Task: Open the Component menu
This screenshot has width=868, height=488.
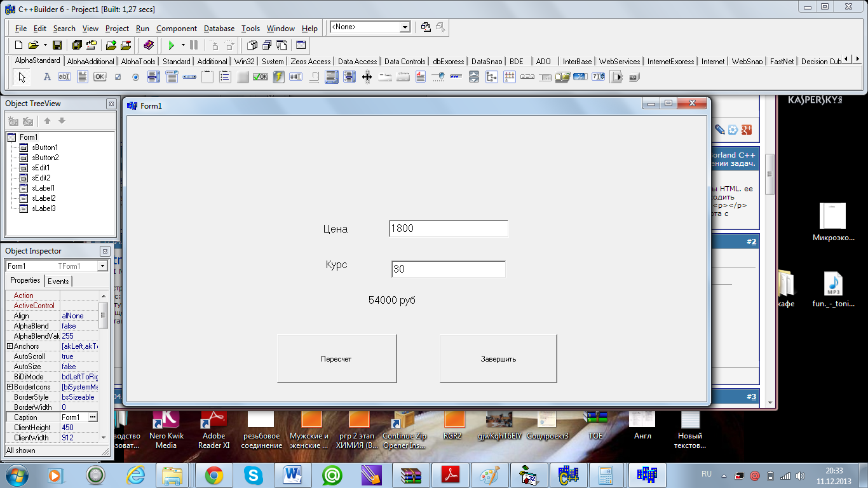Action: point(177,29)
